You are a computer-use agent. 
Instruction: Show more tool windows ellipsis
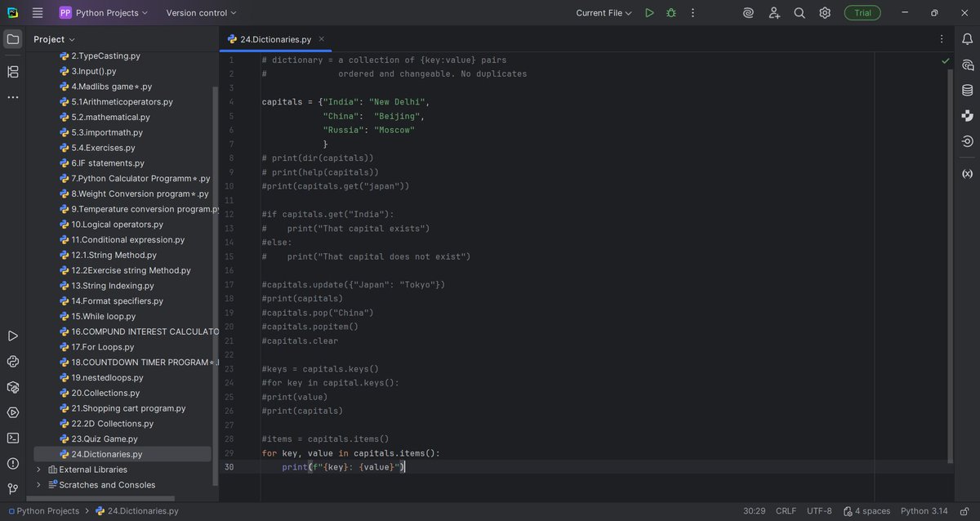(x=13, y=97)
